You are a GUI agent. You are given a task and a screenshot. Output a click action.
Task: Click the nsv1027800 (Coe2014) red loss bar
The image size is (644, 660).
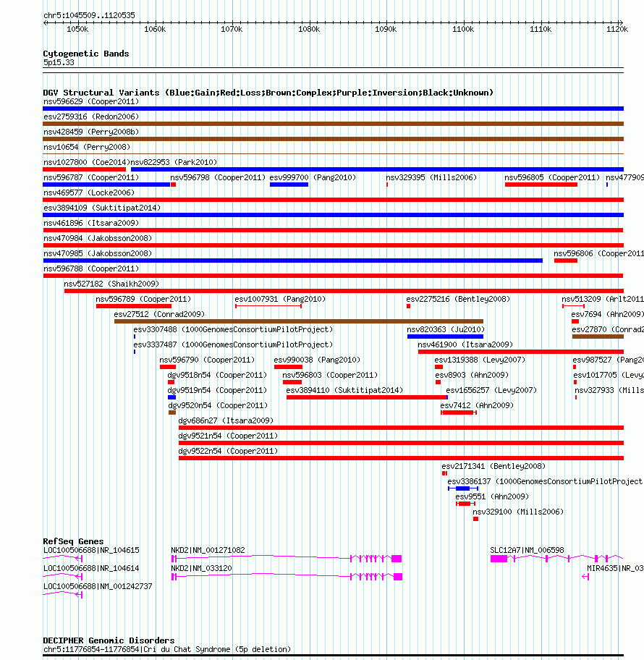[84, 169]
